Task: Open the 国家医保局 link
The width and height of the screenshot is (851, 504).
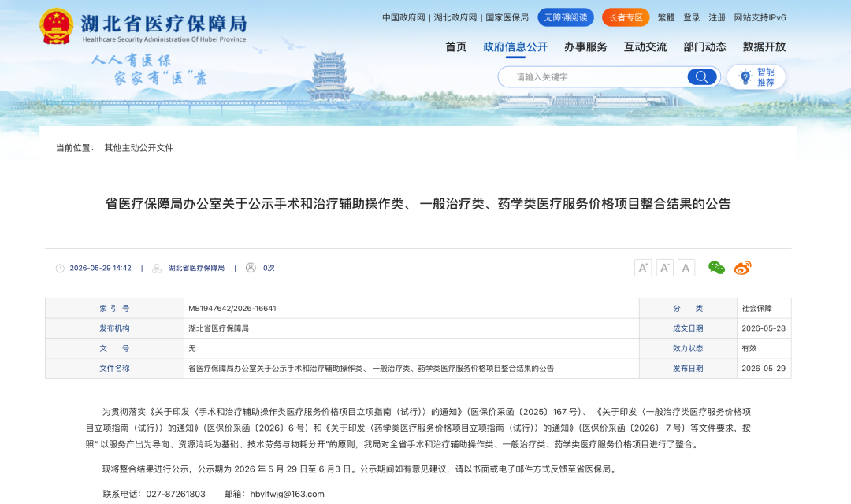Action: point(507,17)
